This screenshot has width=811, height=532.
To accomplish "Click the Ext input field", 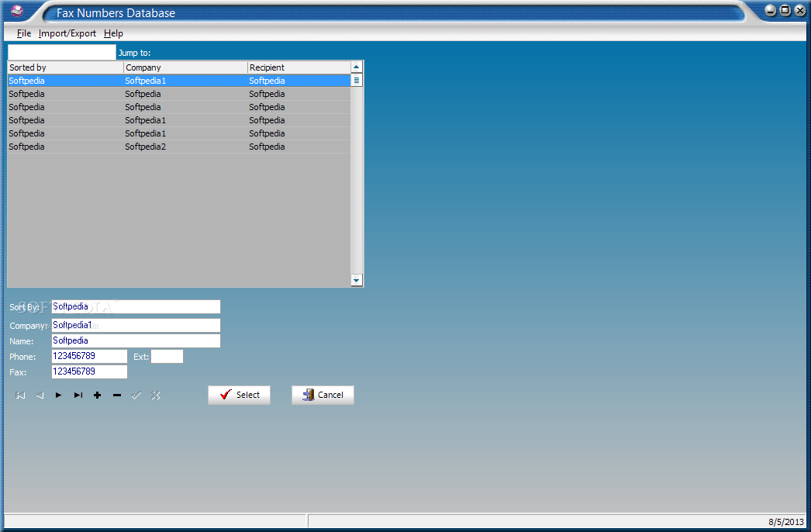I will click(x=167, y=357).
